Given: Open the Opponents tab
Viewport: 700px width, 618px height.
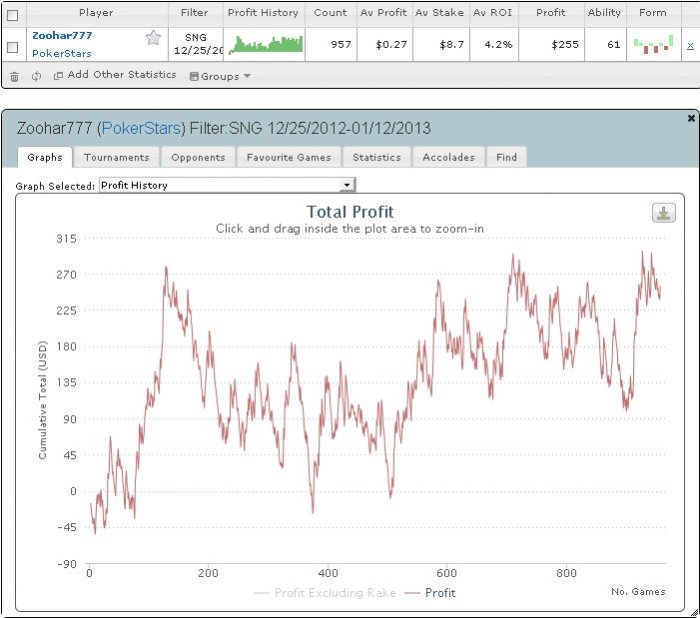Looking at the screenshot, I should click(x=199, y=157).
